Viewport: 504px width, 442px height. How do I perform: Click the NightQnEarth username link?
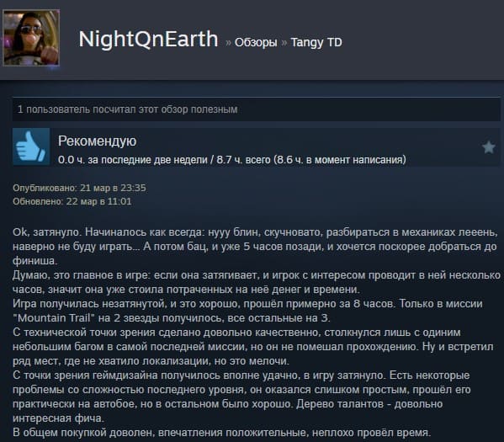148,40
